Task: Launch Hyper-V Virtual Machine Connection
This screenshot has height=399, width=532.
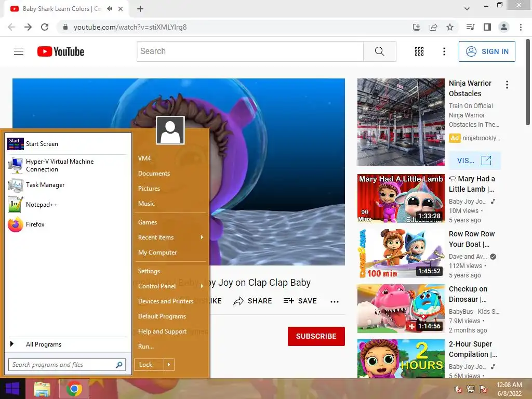Action: coord(67,165)
